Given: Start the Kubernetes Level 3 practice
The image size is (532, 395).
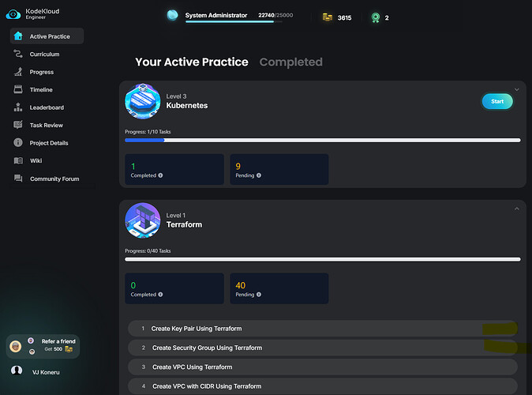Looking at the screenshot, I should [x=497, y=101].
